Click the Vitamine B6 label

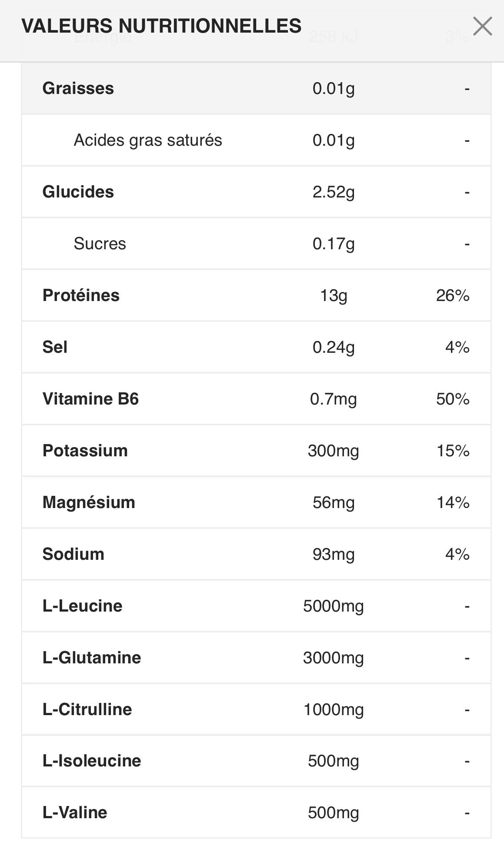(90, 399)
